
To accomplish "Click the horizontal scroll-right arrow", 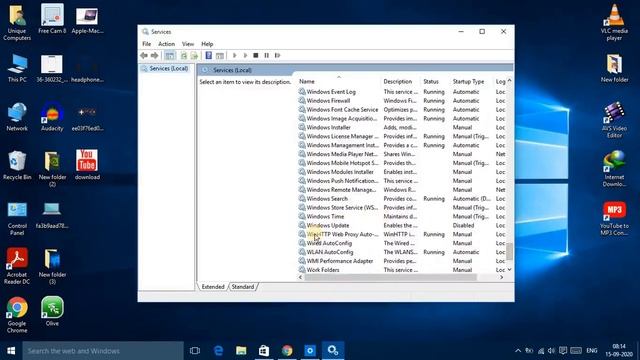I will [502, 278].
